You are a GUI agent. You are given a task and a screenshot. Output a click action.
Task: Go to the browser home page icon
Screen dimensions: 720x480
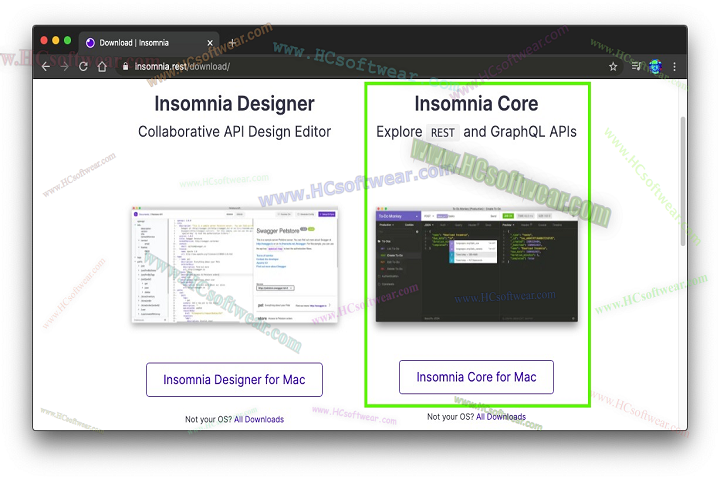[102, 67]
